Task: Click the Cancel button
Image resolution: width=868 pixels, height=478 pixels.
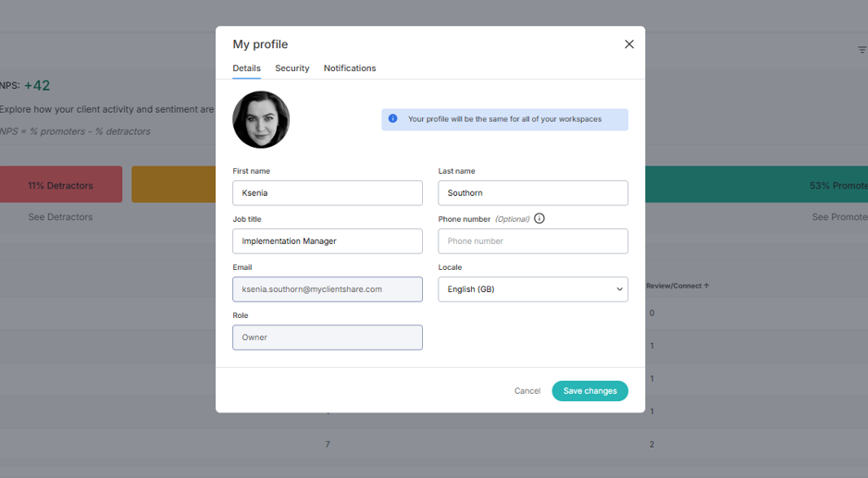Action: (x=527, y=391)
